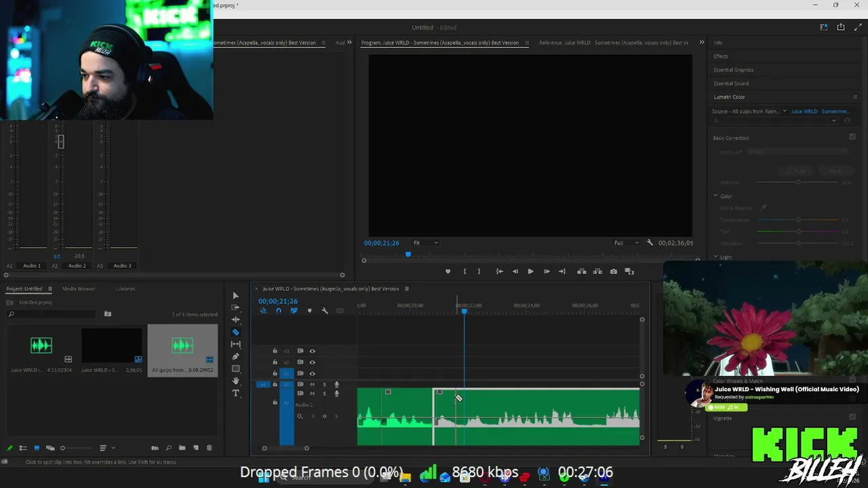Adjust the Project panel thumbnail size slider
The width and height of the screenshot is (868, 488).
[62, 448]
